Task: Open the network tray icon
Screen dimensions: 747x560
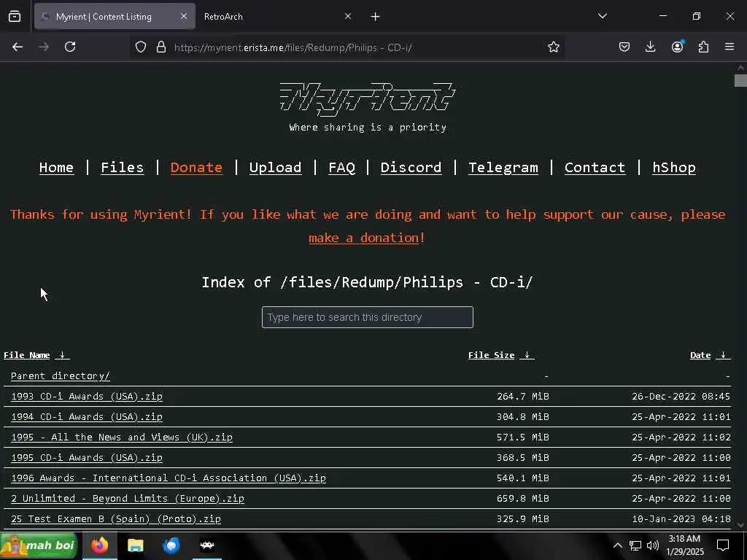Action: click(x=635, y=545)
